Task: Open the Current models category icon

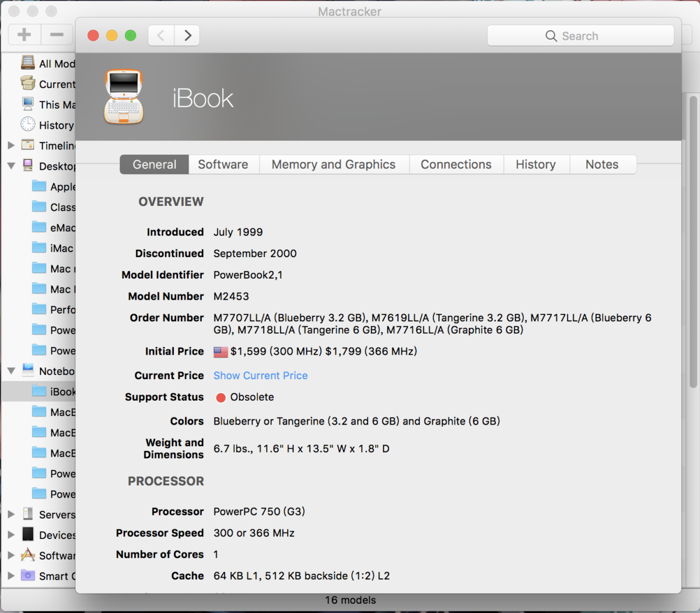Action: pos(27,83)
